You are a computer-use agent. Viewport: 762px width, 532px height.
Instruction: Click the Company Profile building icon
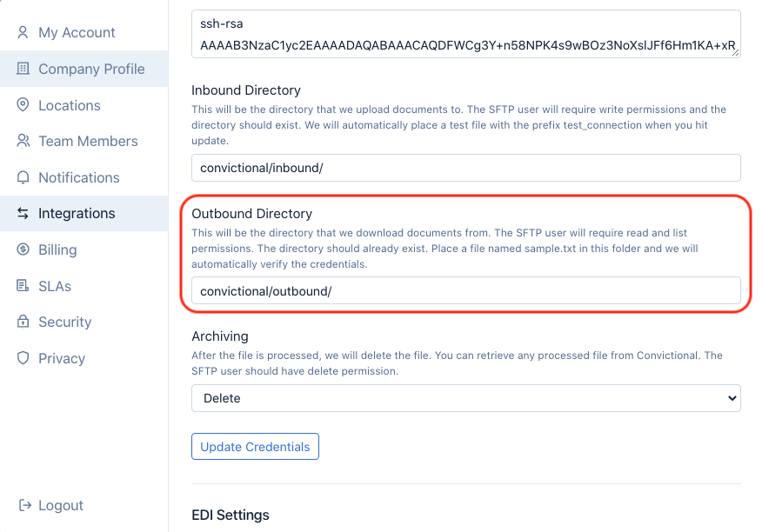[x=23, y=69]
